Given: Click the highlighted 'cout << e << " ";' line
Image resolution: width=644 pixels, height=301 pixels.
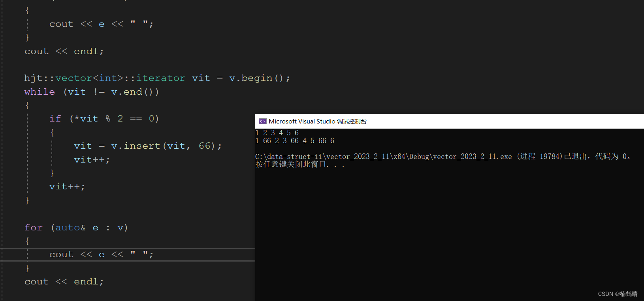Looking at the screenshot, I should tap(101, 254).
